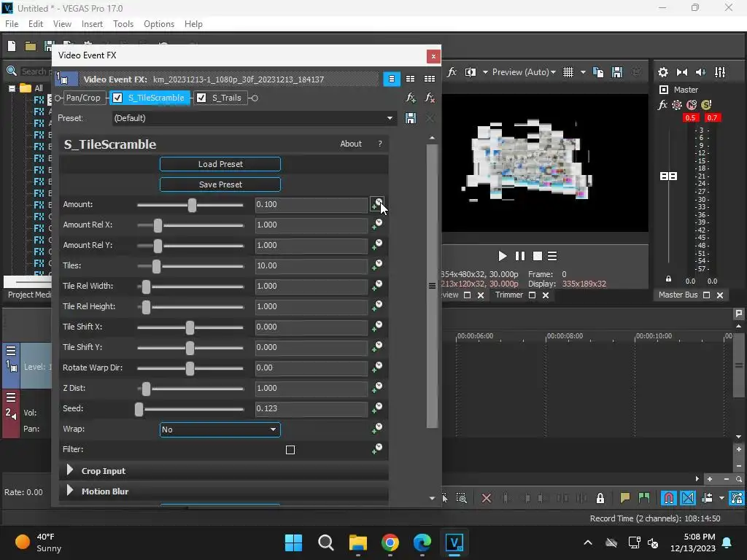Toggle S_TileScramble effect checkbox
Viewport: 747px width, 560px height.
(117, 98)
